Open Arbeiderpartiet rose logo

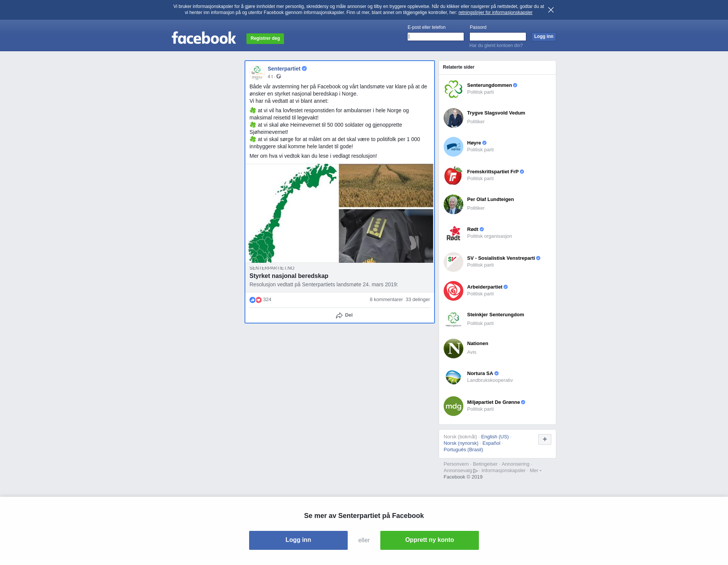453,291
